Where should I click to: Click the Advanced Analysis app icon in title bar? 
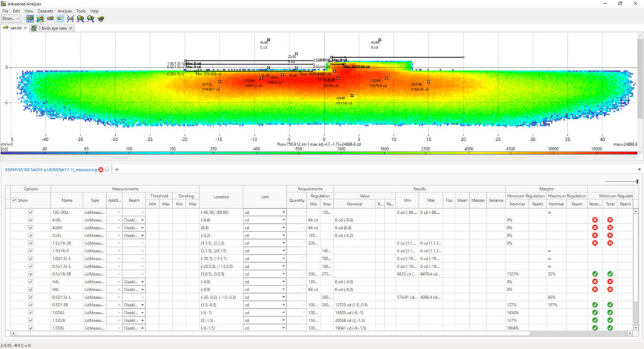coord(4,3)
